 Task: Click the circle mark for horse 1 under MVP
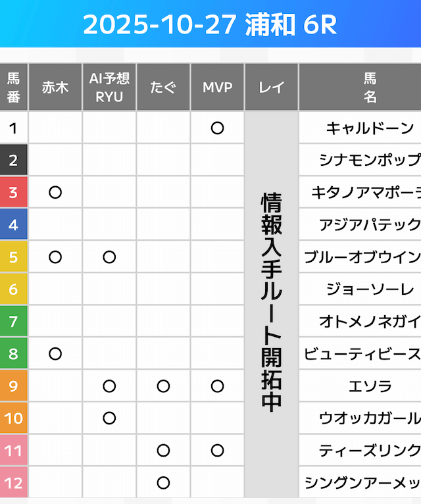218,128
